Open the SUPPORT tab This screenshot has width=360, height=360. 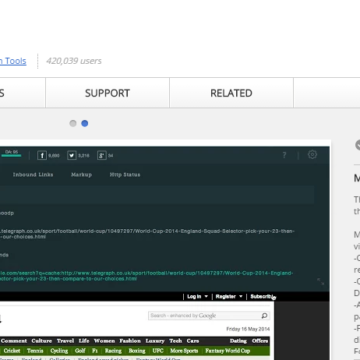(x=107, y=93)
